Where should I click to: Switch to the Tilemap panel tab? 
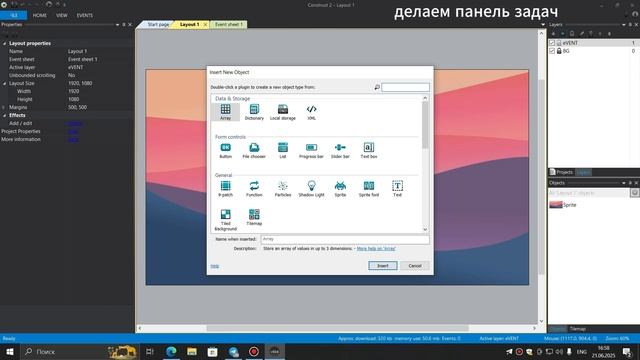pos(578,329)
